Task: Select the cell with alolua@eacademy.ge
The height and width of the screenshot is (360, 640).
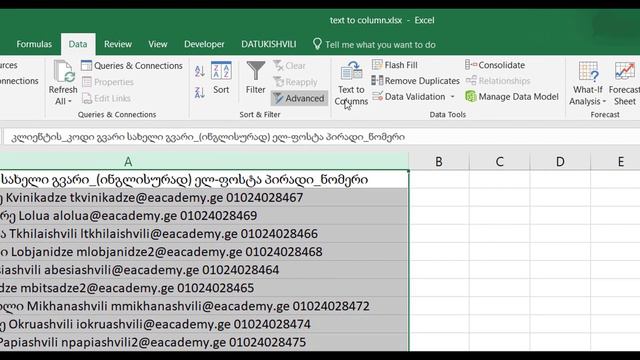Action: click(x=204, y=216)
